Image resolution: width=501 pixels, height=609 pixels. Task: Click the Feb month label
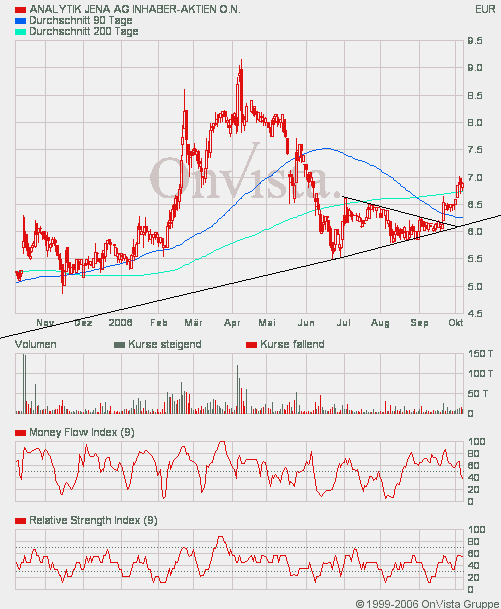pos(158,323)
